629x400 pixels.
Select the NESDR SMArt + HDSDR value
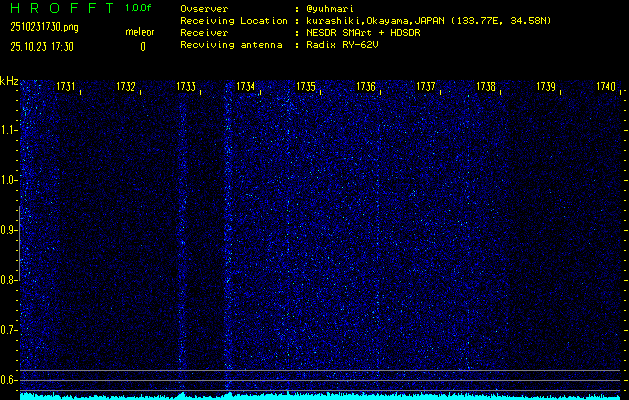(x=363, y=33)
